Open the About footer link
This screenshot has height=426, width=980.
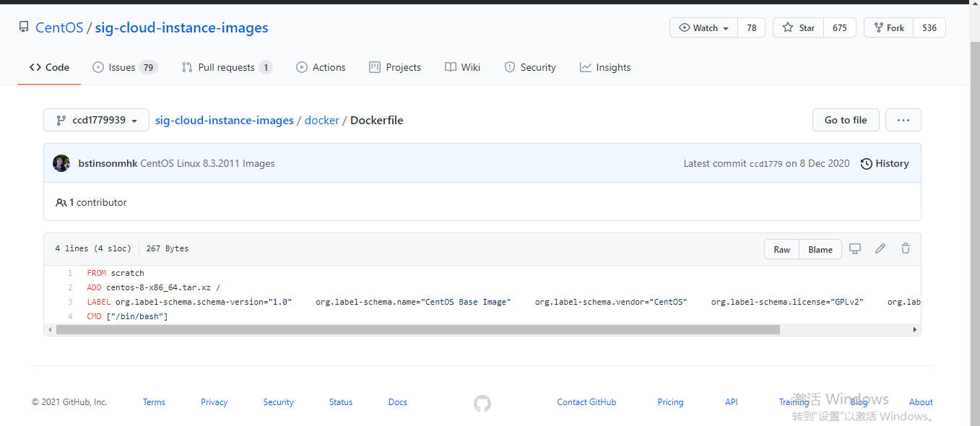(x=921, y=402)
